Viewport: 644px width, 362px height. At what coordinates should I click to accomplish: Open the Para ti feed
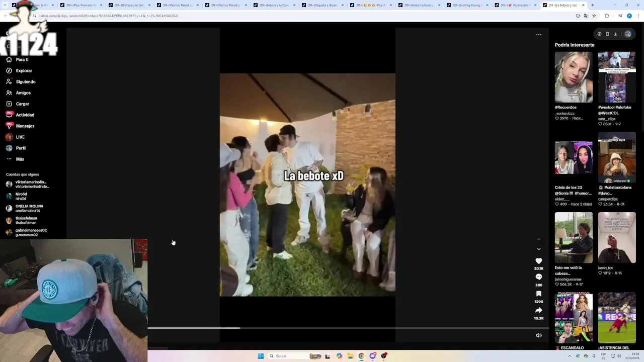22,59
